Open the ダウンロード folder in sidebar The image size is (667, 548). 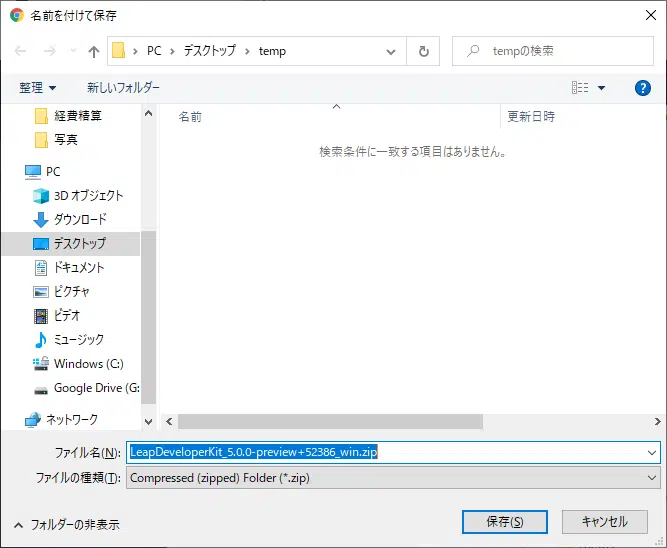80,219
